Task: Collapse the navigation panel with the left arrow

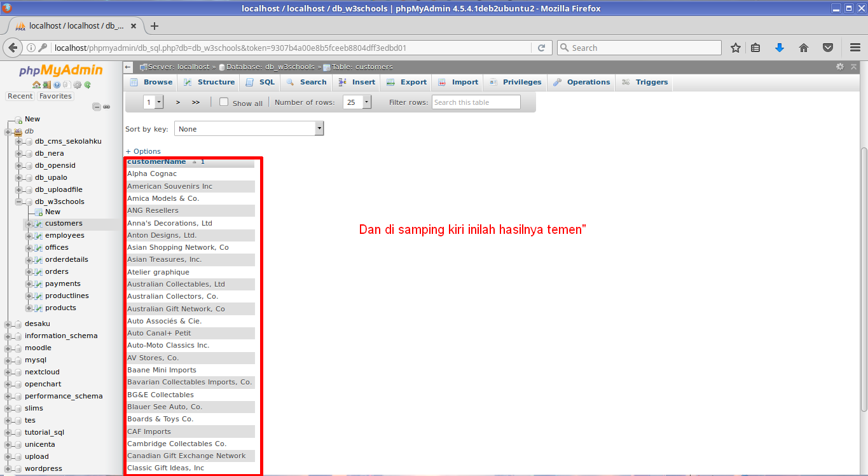Action: pyautogui.click(x=127, y=66)
